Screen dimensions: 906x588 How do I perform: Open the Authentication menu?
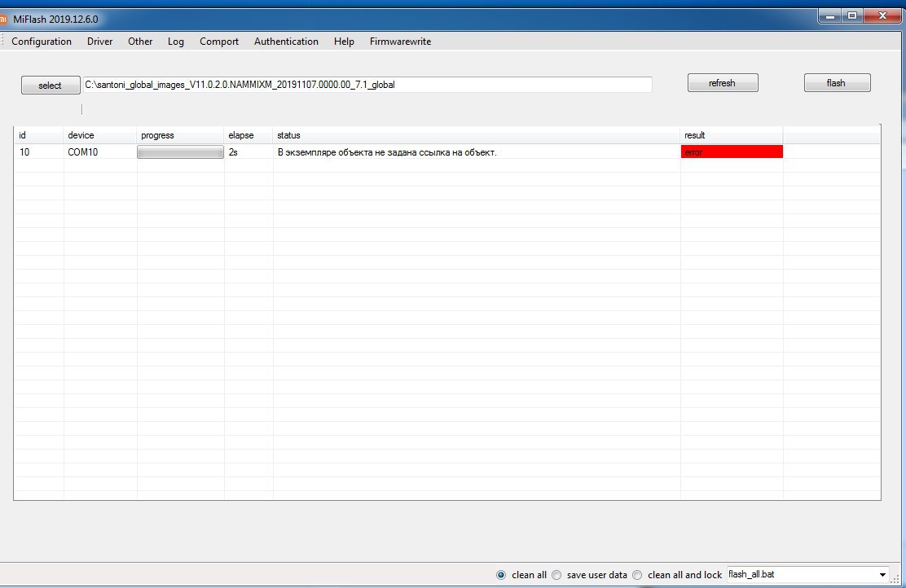click(286, 42)
